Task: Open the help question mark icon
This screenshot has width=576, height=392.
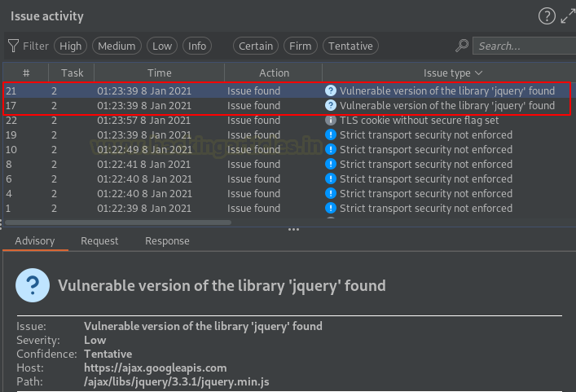Action: click(x=547, y=16)
